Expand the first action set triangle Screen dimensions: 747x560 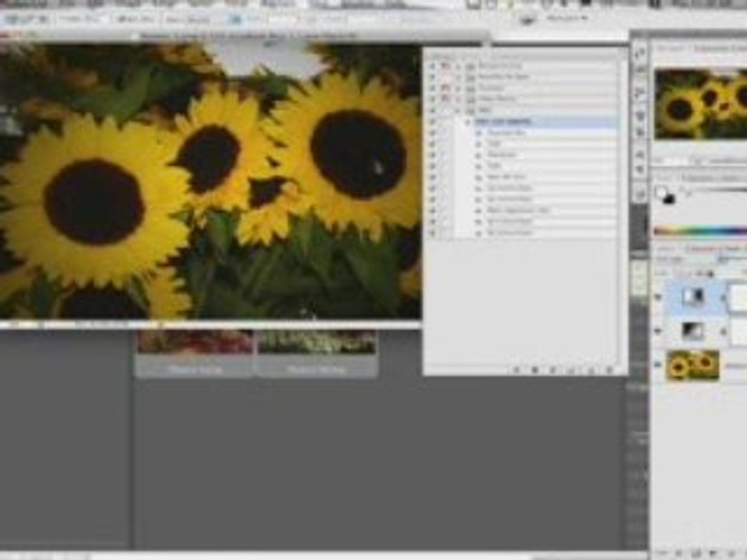pos(459,66)
